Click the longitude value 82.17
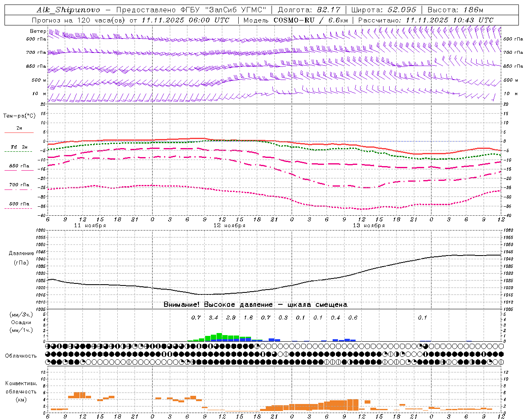The width and height of the screenshot is (525, 420). point(329,10)
